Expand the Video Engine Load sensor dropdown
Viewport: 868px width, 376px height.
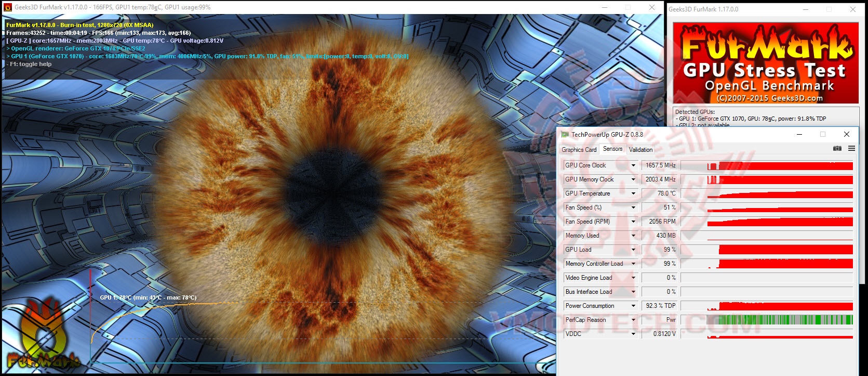click(x=633, y=278)
